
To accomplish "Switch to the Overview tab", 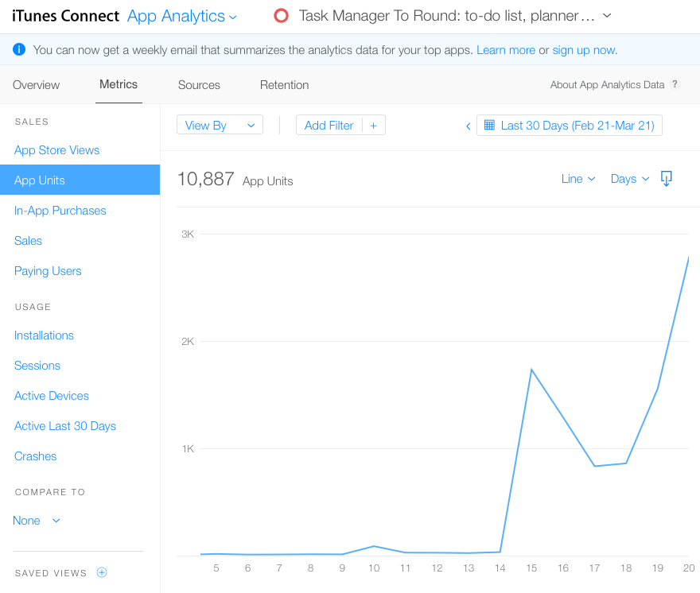I will click(x=36, y=85).
